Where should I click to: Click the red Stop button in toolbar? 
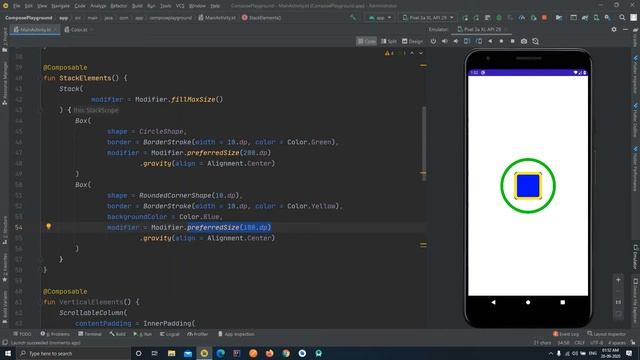coord(544,18)
